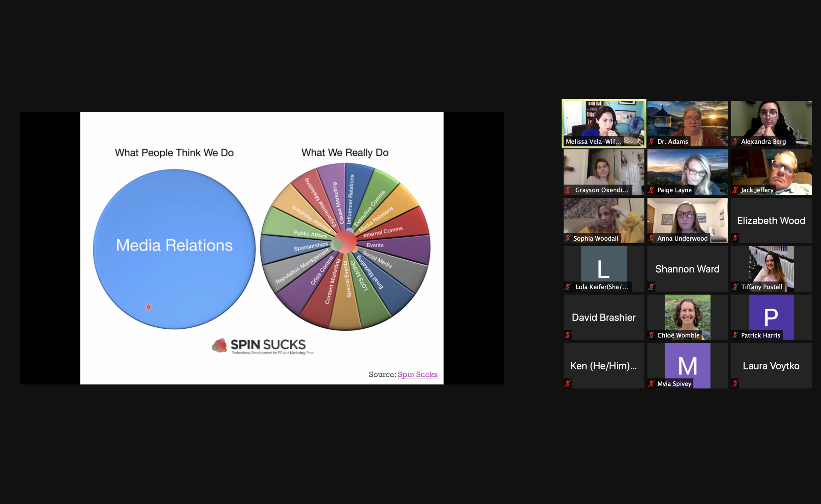Click muted mic icon on Shannon Ward tile
The height and width of the screenshot is (504, 821).
pyautogui.click(x=651, y=286)
